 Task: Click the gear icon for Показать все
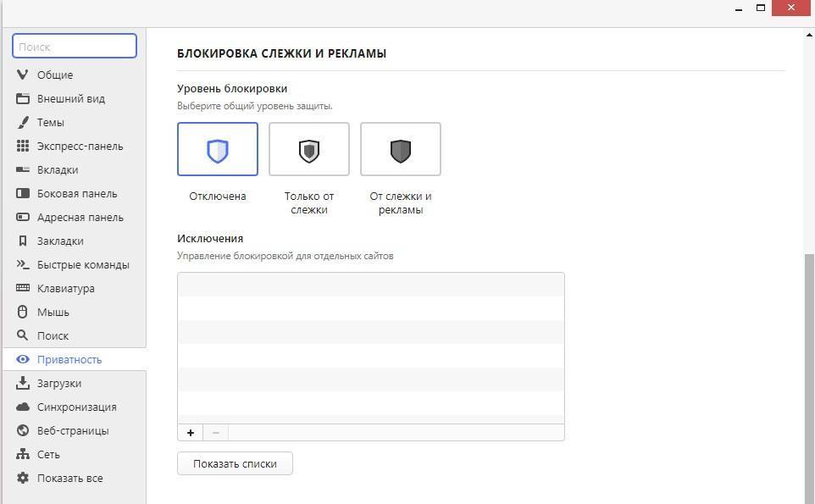pos(23,478)
